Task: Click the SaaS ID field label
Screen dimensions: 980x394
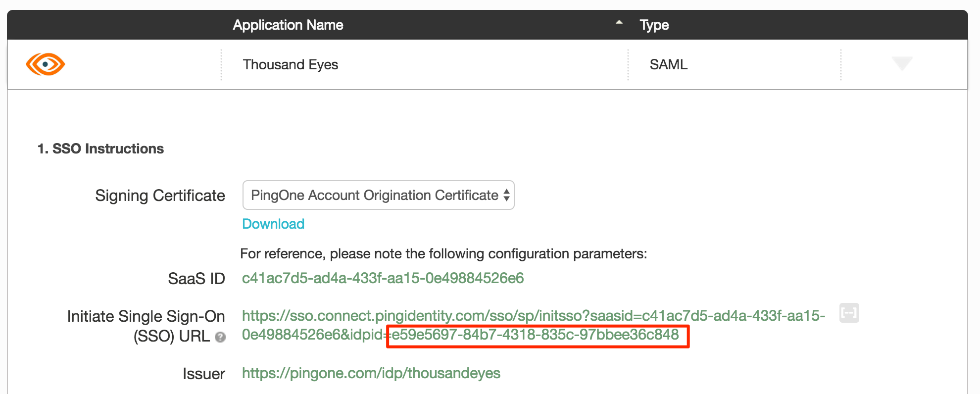Action: click(x=196, y=279)
